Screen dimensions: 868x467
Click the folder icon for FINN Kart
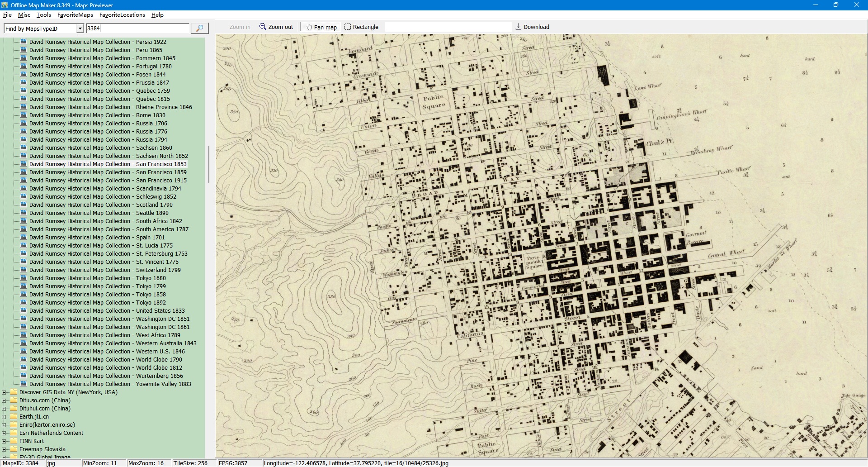14,441
